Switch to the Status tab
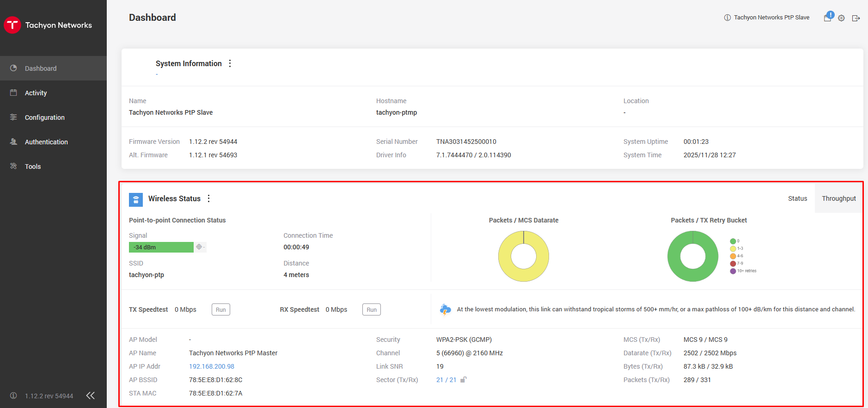Screen dimensions: 868x408 [x=798, y=198]
